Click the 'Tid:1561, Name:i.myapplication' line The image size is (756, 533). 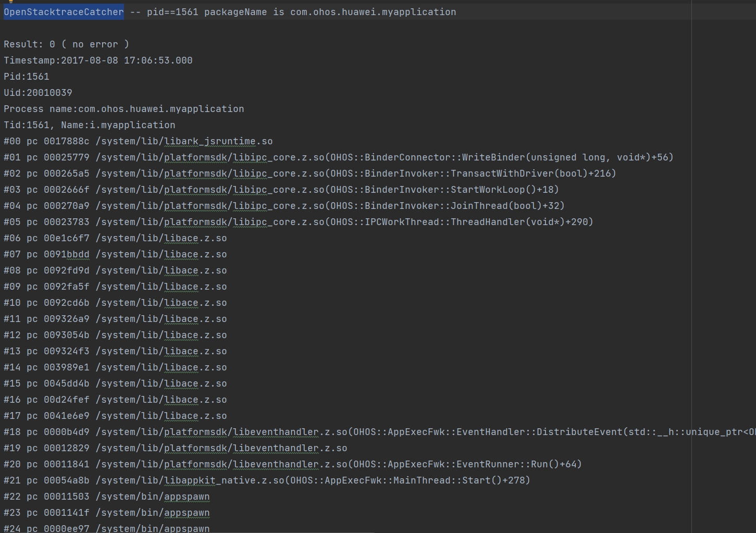[x=89, y=125]
